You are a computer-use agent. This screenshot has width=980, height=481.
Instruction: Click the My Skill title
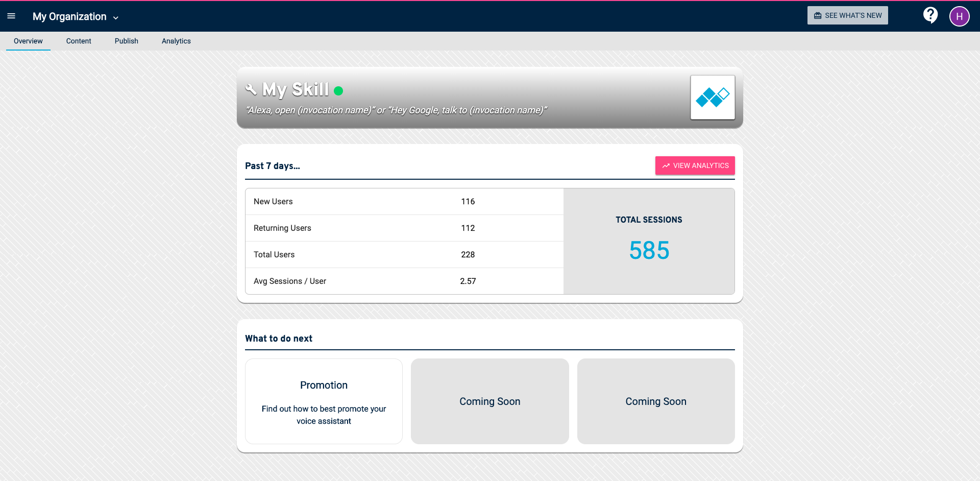[x=296, y=90]
